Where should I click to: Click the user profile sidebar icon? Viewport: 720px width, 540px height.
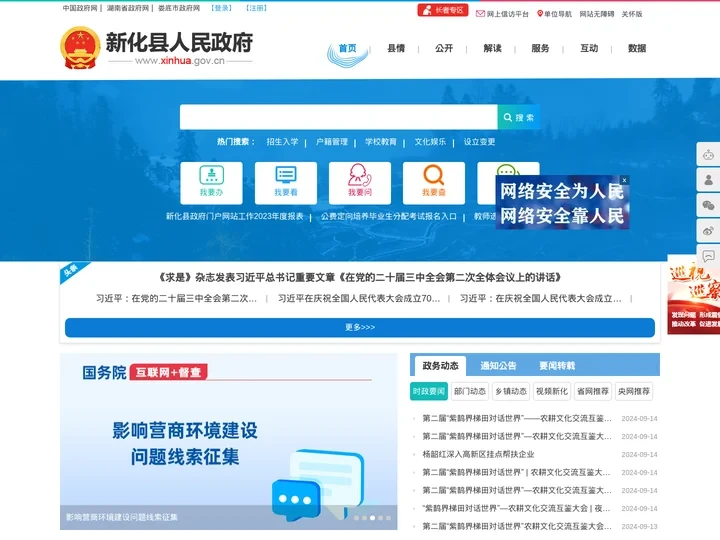(x=709, y=180)
